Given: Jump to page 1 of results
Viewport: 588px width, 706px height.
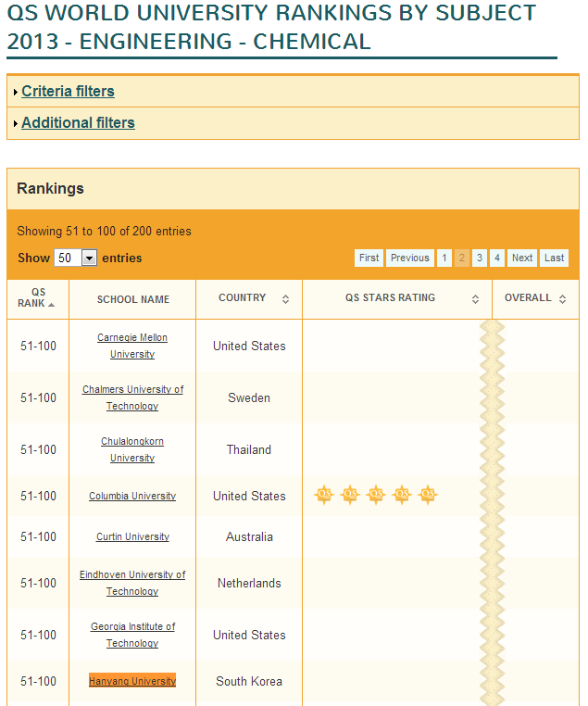Looking at the screenshot, I should [444, 258].
